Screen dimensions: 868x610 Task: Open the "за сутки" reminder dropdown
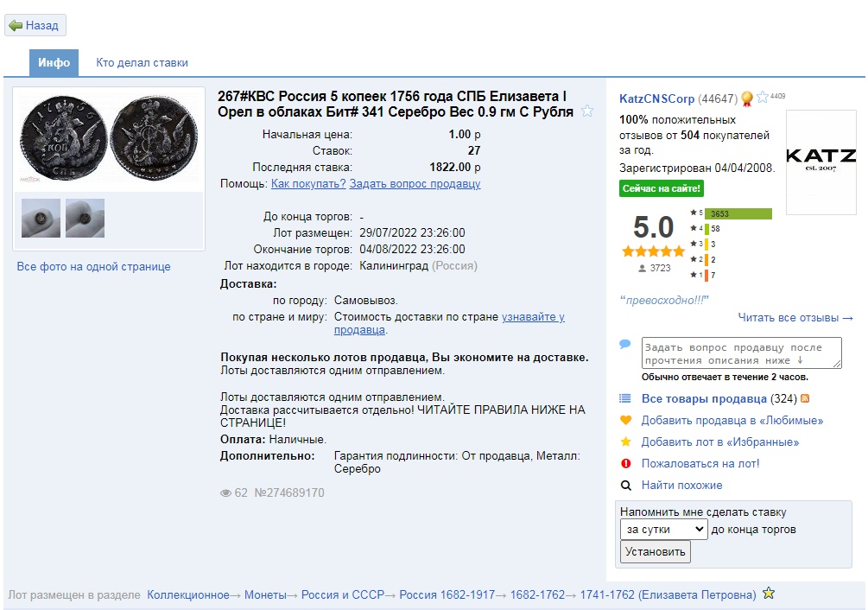[x=663, y=530]
